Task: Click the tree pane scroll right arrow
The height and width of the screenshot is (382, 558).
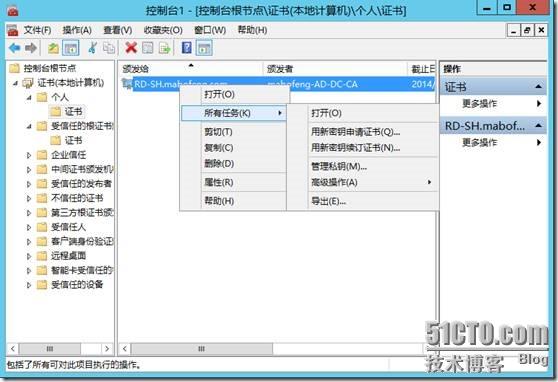Action: point(107,349)
